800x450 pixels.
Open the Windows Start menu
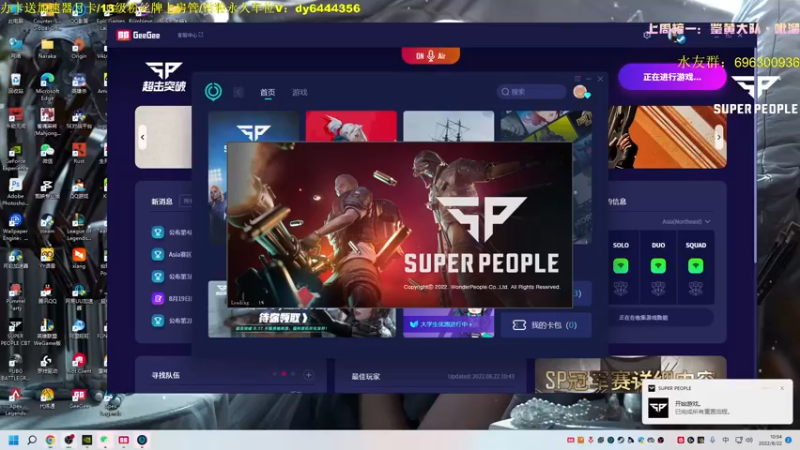point(14,440)
